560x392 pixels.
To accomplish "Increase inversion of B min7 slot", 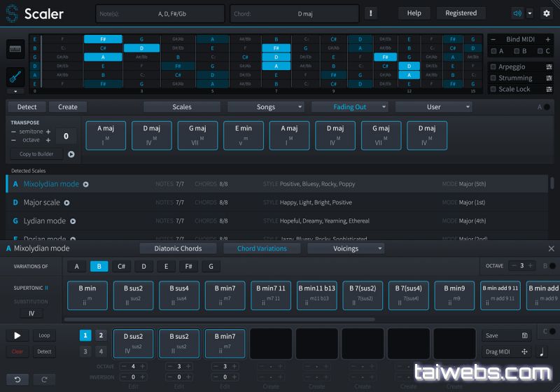I will click(234, 377).
